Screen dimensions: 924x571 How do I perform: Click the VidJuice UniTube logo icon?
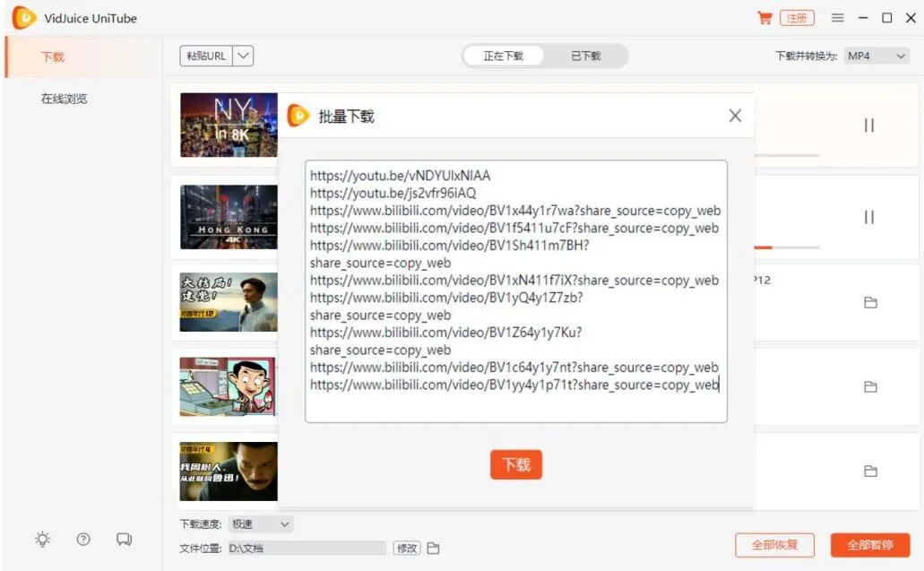tap(24, 18)
